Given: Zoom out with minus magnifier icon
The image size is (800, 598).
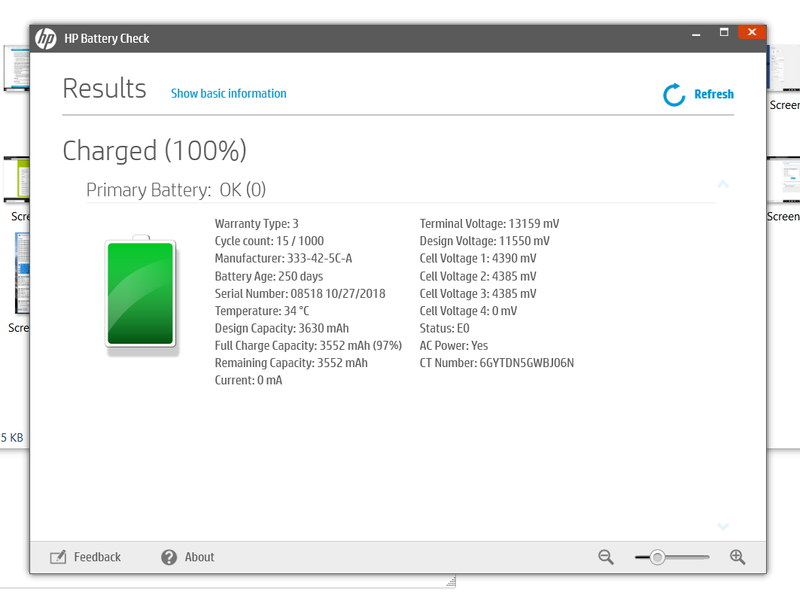Looking at the screenshot, I should [606, 557].
